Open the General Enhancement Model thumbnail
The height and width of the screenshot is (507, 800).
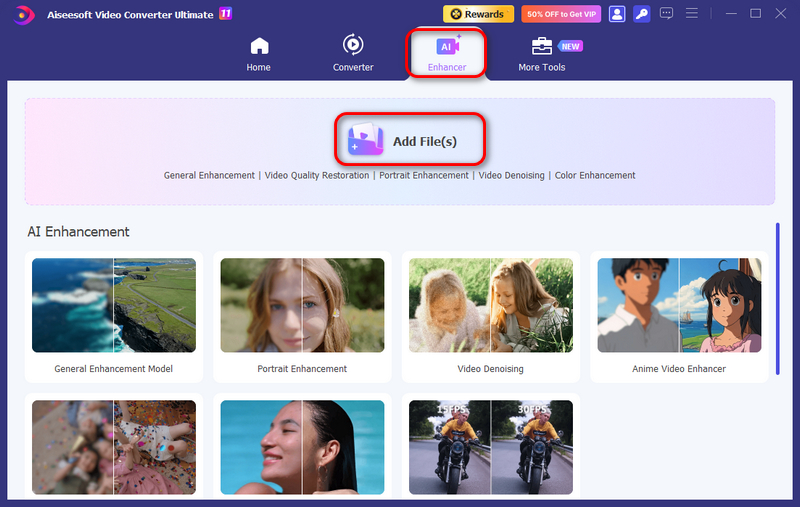[x=114, y=305]
